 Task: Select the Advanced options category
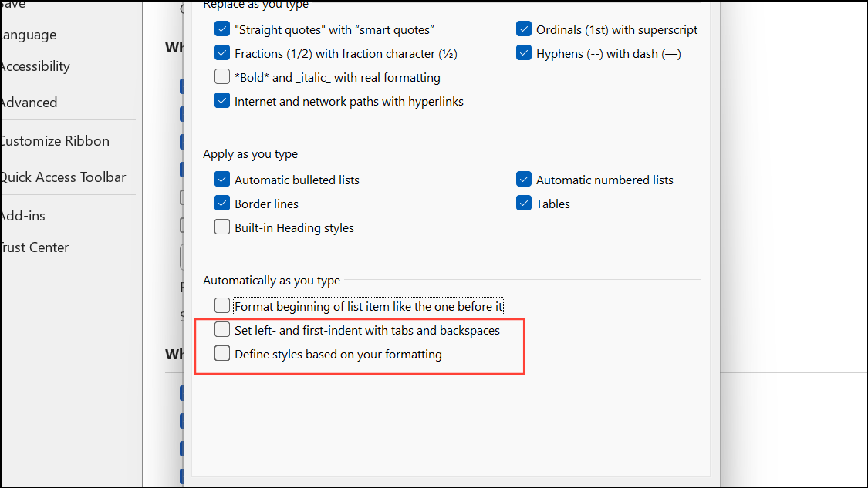(29, 103)
